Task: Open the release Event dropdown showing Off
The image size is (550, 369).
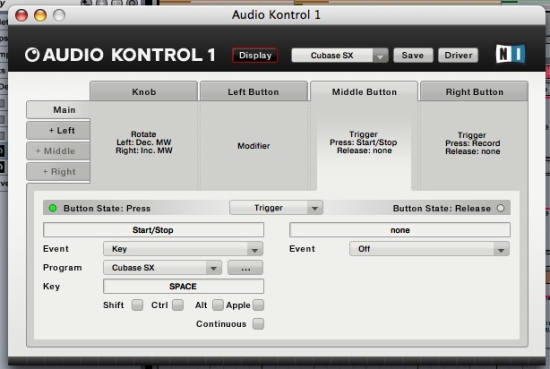Action: (429, 249)
